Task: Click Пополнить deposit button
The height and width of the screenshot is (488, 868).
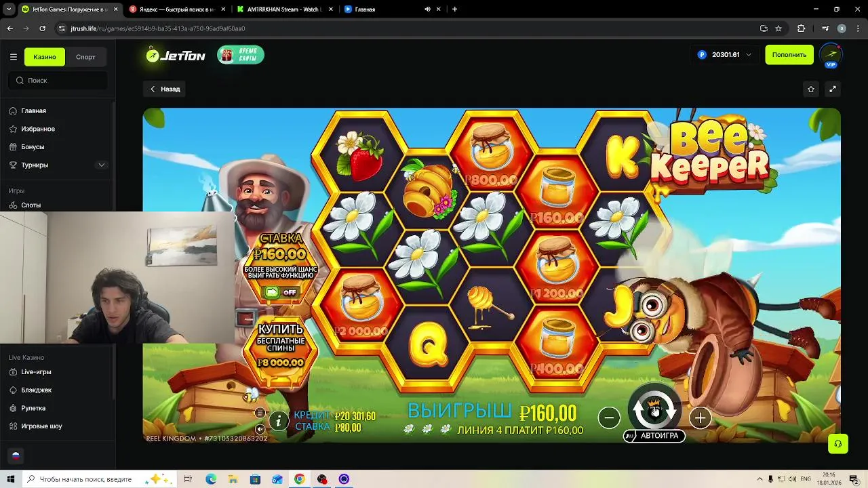Action: (789, 55)
